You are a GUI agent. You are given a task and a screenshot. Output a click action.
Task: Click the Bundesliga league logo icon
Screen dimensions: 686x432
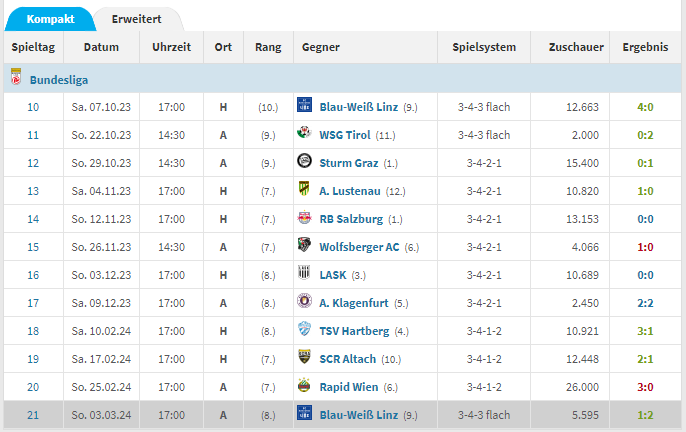click(16, 77)
